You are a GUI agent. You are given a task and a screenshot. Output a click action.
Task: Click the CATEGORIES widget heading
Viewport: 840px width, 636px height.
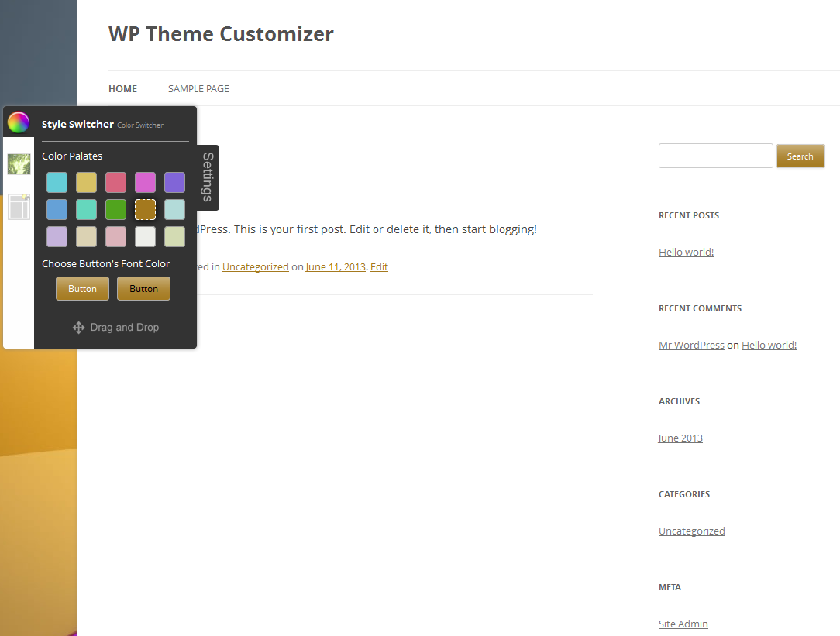tap(684, 494)
